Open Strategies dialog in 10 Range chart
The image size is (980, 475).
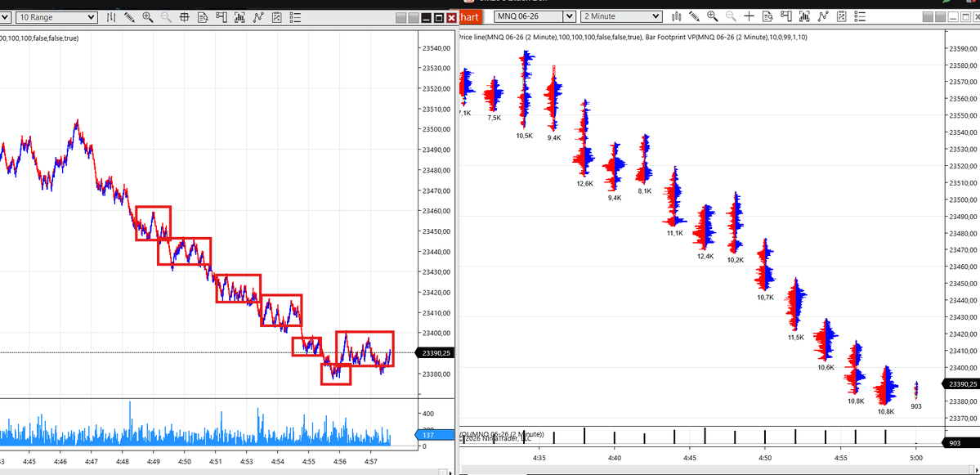277,17
